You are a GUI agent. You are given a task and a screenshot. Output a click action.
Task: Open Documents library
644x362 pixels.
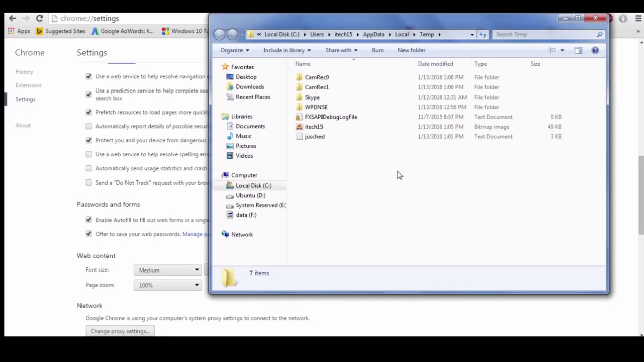[x=250, y=126]
